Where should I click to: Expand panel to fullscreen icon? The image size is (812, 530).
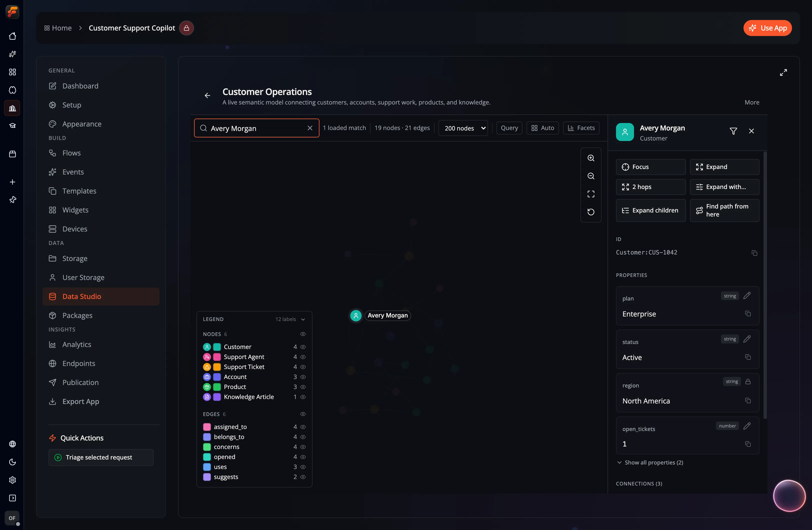(783, 72)
